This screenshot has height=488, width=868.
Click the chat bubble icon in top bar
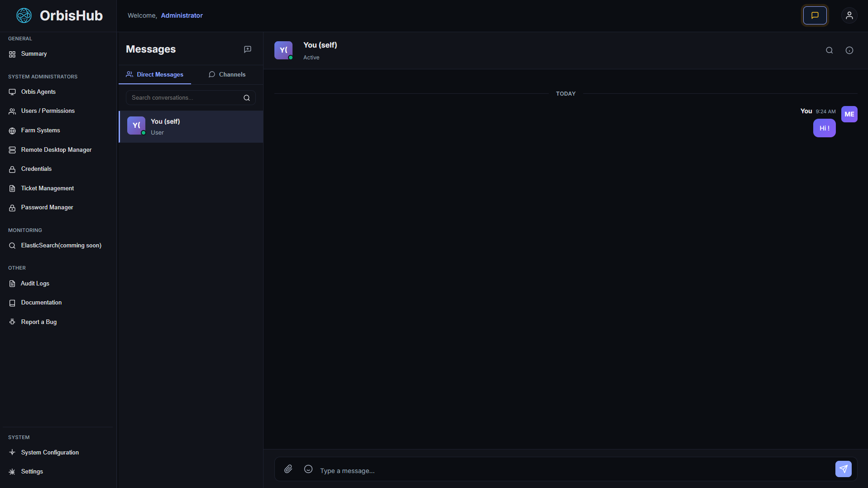point(814,15)
